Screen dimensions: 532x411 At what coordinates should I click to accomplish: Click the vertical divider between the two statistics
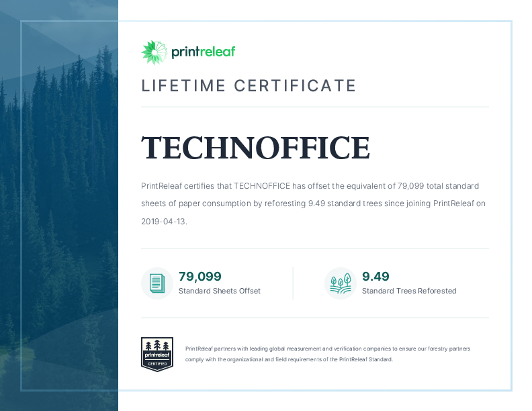coord(293,283)
